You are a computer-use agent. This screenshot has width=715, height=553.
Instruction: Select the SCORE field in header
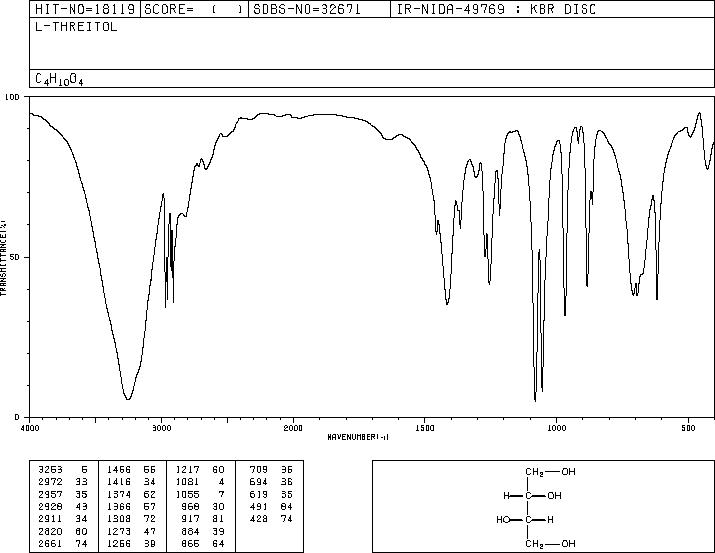[195, 9]
